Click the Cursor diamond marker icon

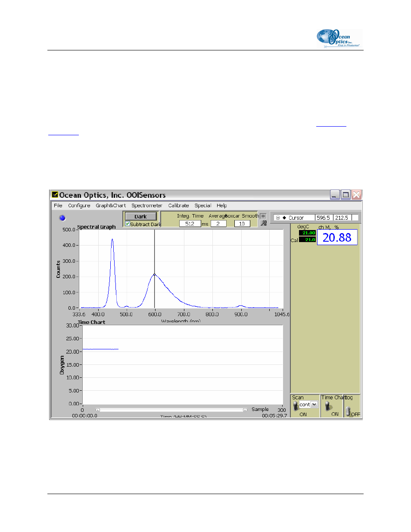[x=284, y=218]
